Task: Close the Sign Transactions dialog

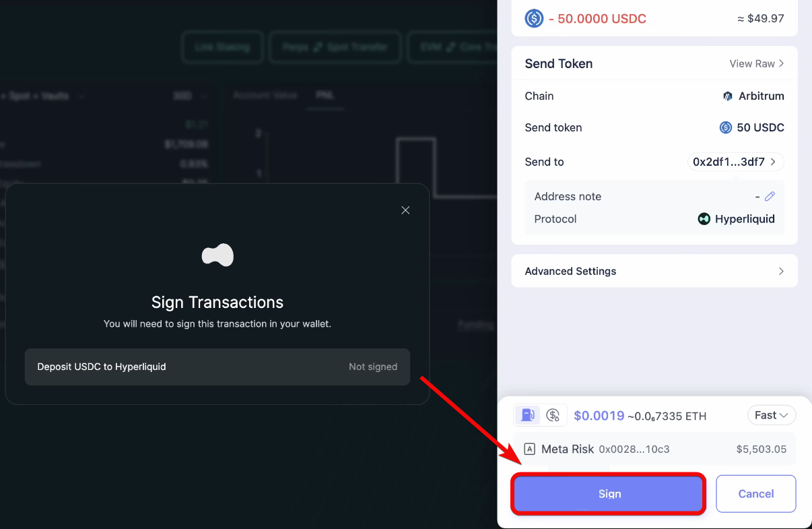Action: 405,210
